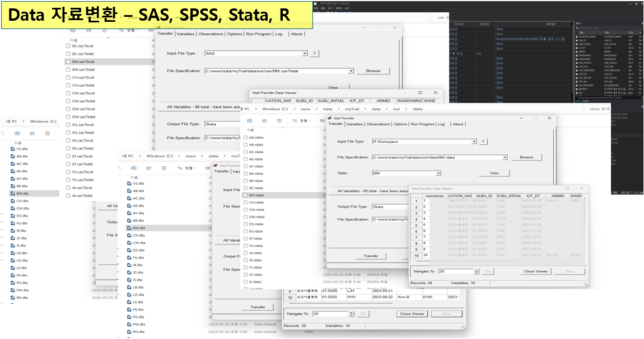
Task: Switch to the Variables tab in R Workspace window
Action: click(354, 124)
